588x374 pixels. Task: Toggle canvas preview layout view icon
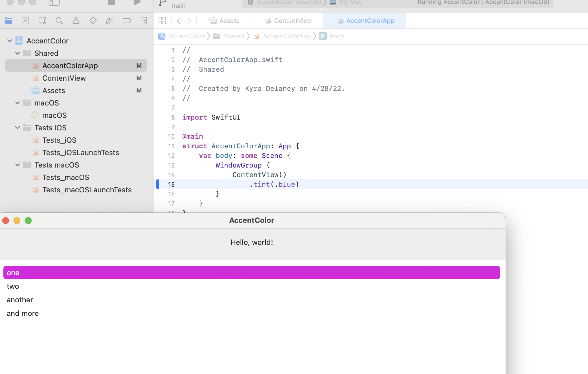click(x=162, y=21)
